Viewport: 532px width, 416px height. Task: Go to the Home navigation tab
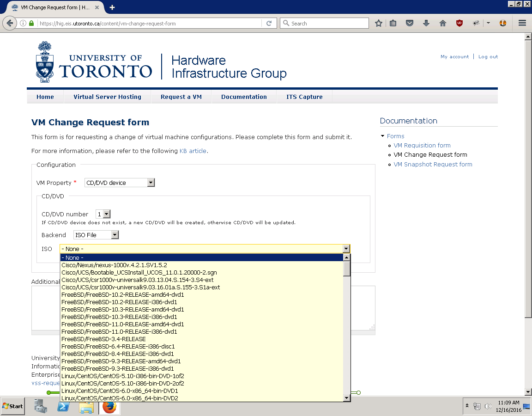[x=45, y=97]
